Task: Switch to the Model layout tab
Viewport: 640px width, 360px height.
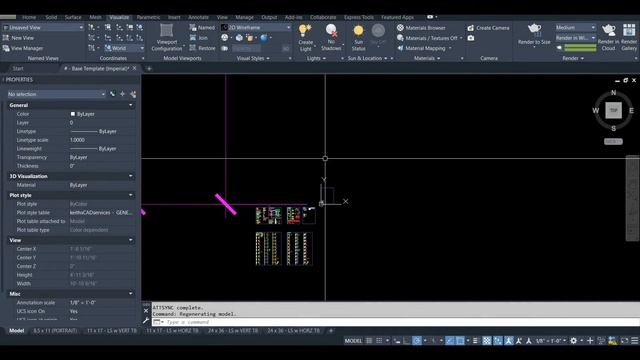Action: pos(16,331)
